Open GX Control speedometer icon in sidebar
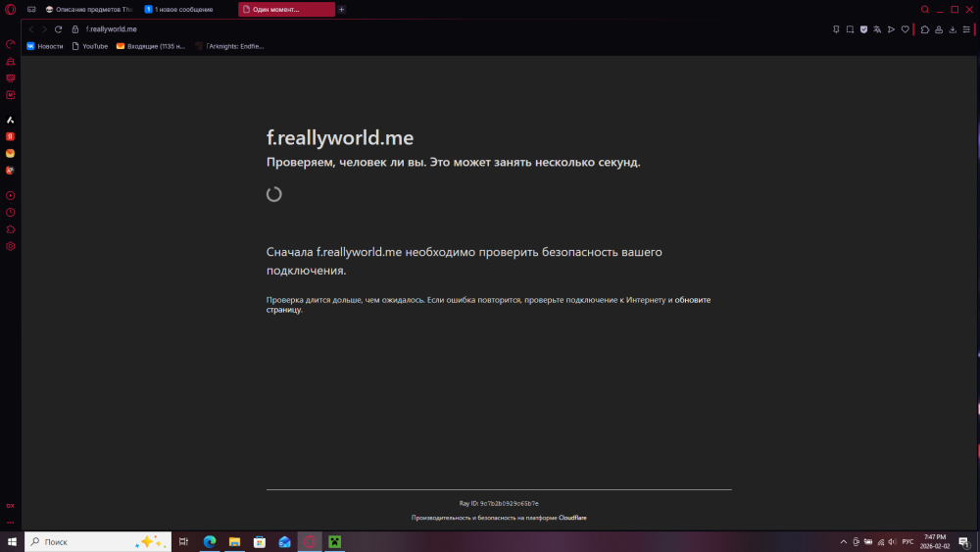Screen dimensions: 980x552 10,44
